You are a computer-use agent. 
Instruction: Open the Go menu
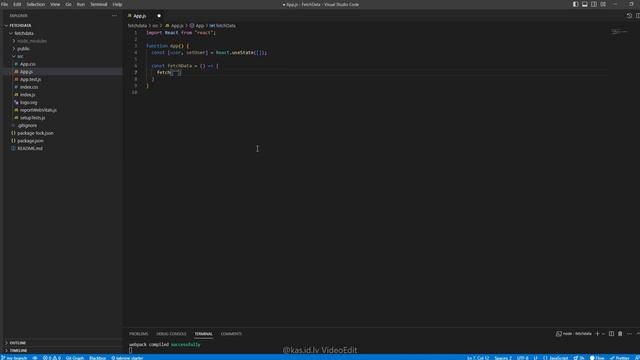tap(68, 4)
